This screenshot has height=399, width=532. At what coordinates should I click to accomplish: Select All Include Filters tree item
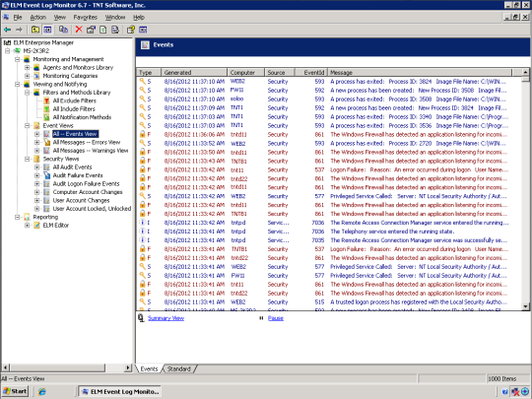click(74, 109)
